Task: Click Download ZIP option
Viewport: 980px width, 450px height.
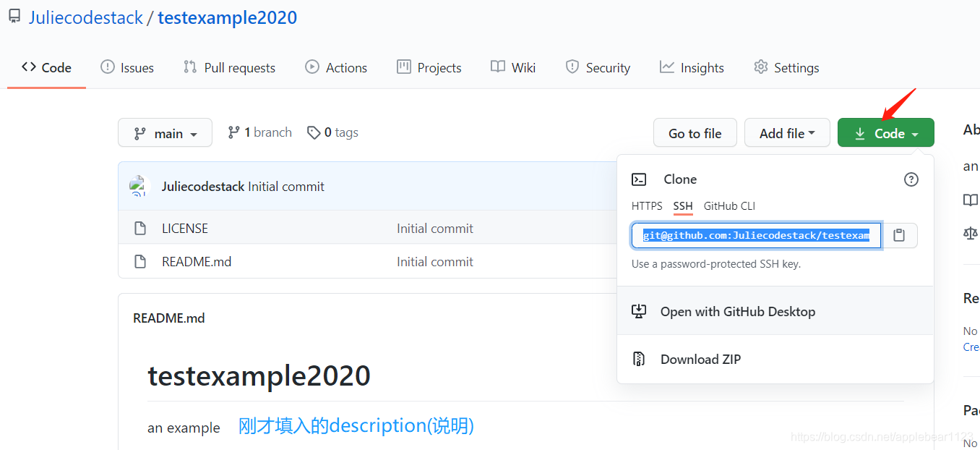Action: [x=775, y=359]
